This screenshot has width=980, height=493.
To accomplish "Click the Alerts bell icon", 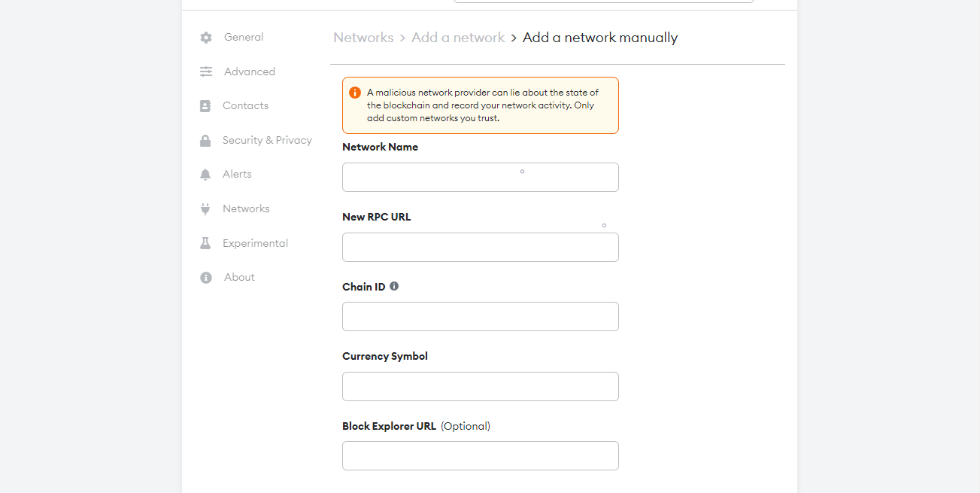I will (205, 175).
